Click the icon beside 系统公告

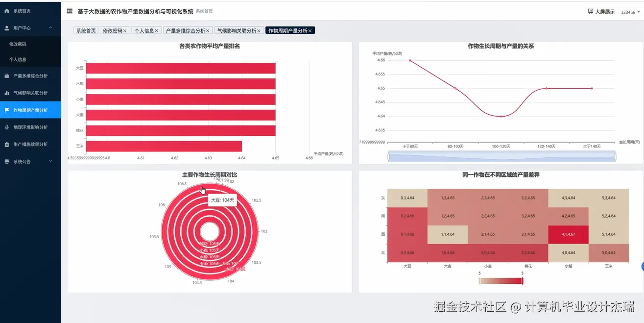(x=6, y=161)
